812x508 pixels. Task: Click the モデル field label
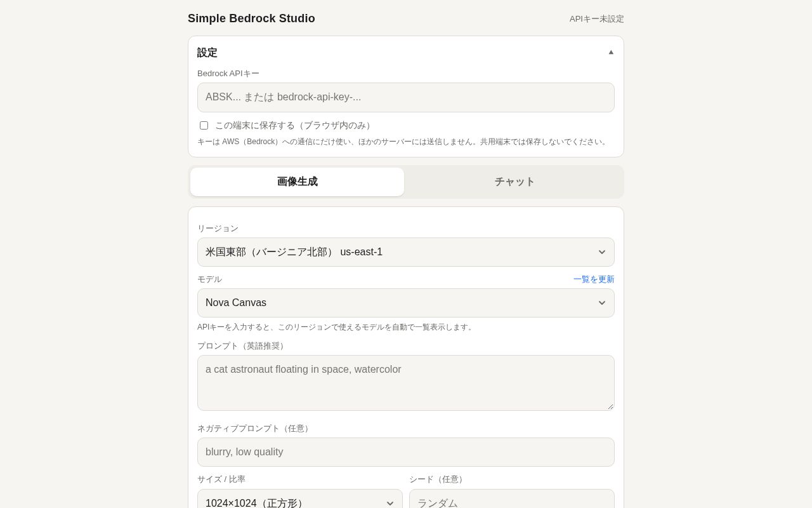(x=210, y=279)
